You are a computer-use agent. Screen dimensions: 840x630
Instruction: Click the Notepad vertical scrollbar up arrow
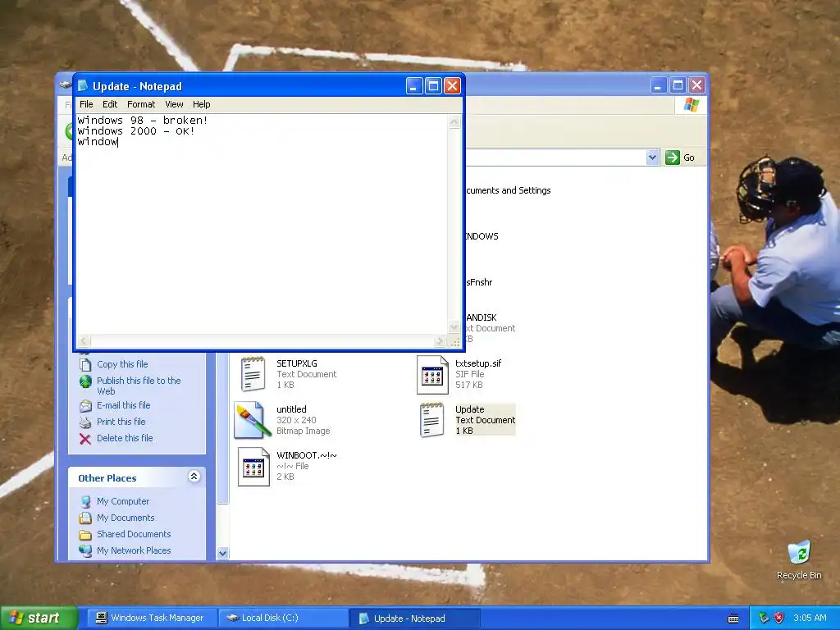pyautogui.click(x=454, y=123)
